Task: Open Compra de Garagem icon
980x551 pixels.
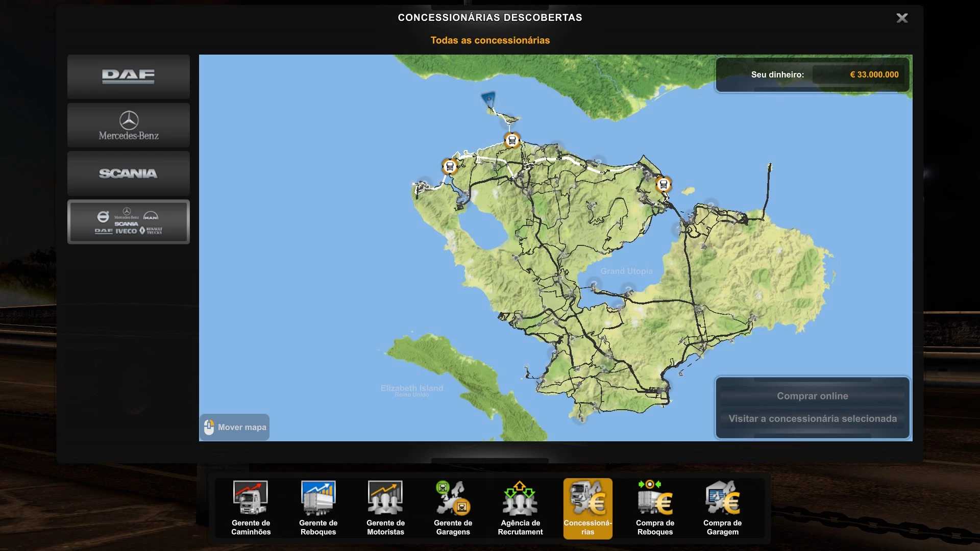Action: [722, 508]
